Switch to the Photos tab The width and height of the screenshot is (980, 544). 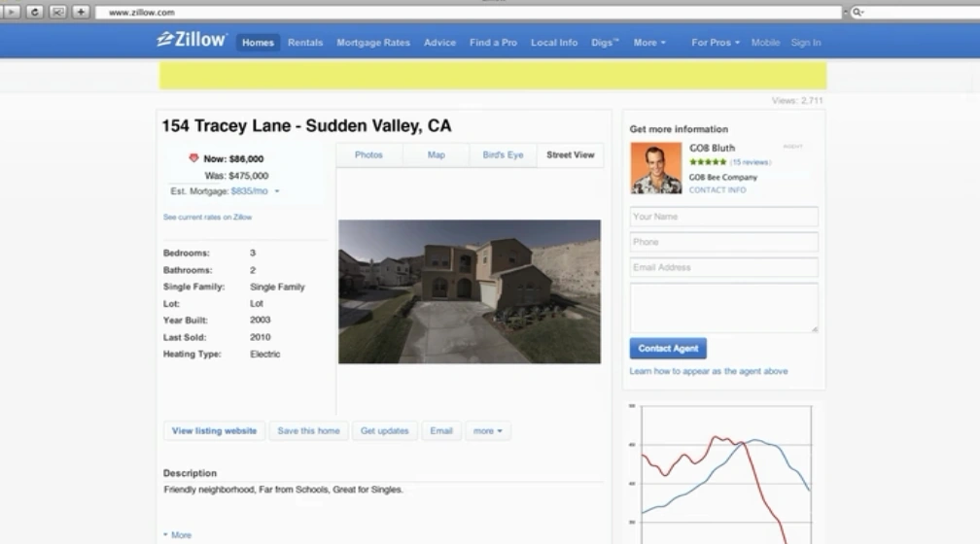point(368,154)
